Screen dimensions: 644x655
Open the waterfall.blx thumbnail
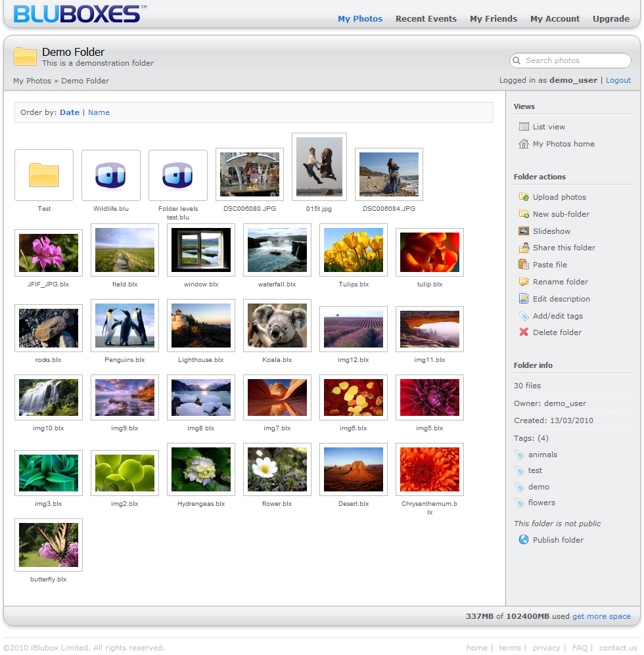[x=277, y=250]
